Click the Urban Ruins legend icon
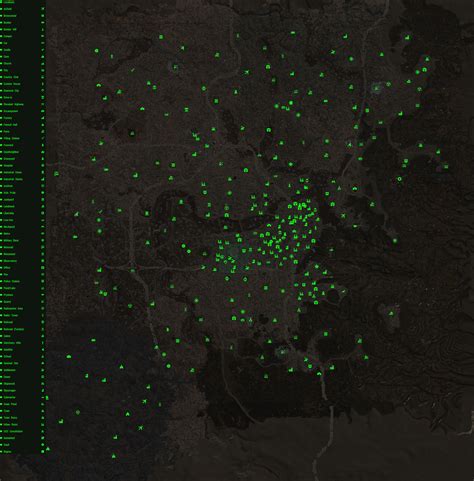 coord(43,425)
